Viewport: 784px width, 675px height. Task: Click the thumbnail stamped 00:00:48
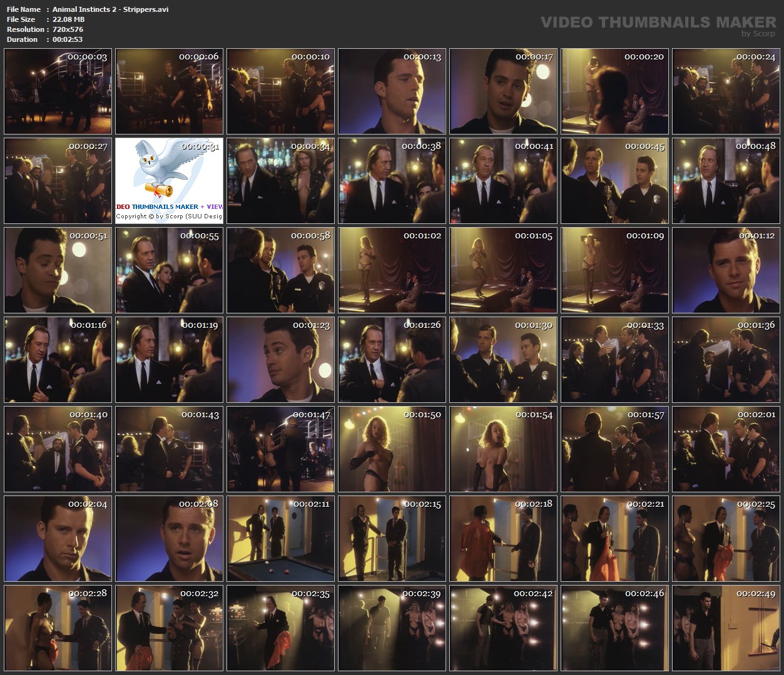click(726, 181)
